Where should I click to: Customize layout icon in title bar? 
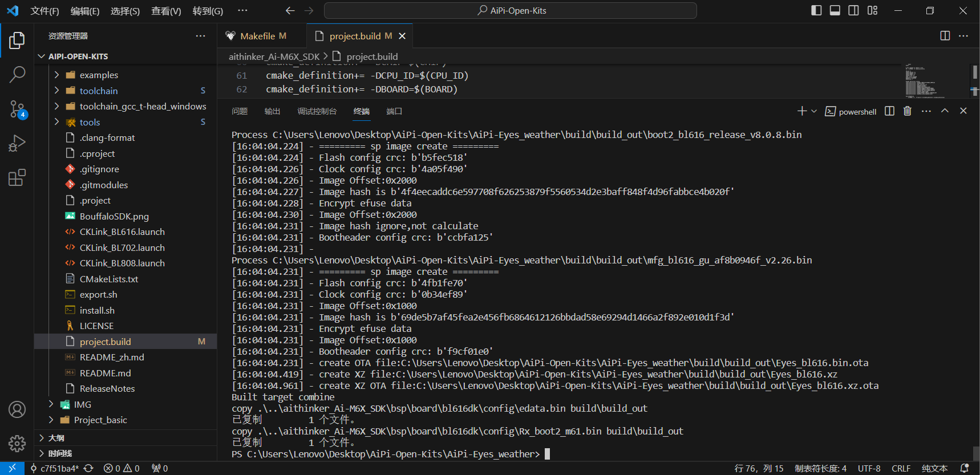pos(873,10)
